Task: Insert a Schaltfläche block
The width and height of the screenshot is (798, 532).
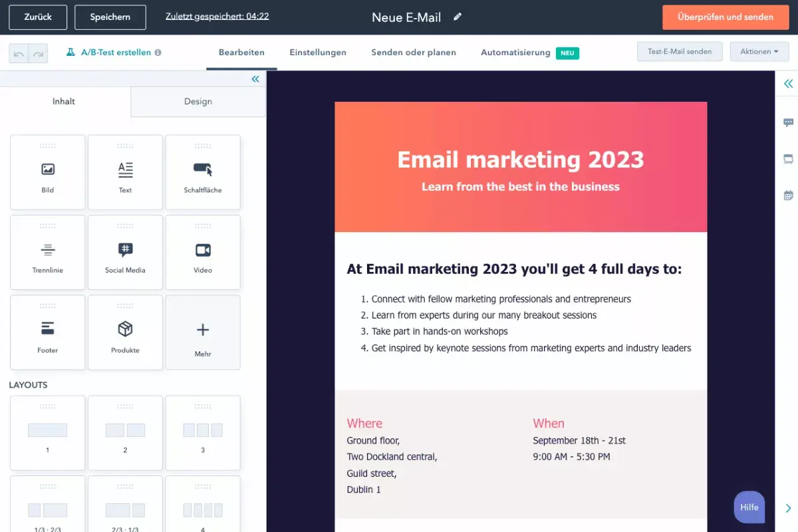Action: (x=202, y=172)
